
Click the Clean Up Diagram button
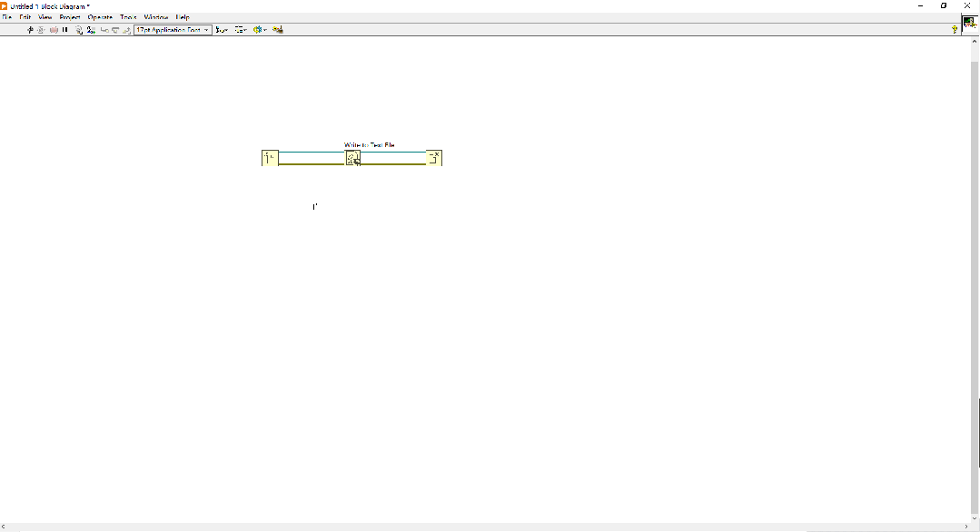coord(278,30)
